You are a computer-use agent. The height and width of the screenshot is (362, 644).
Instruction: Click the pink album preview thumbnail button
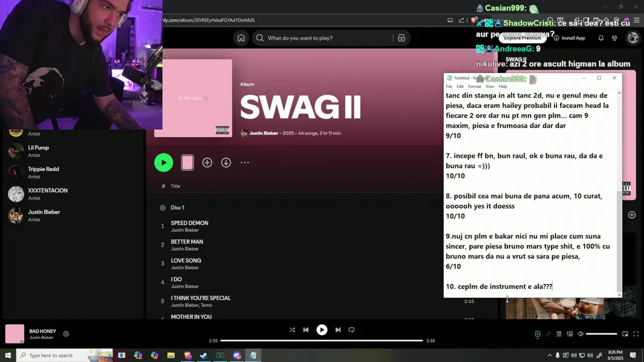(187, 162)
